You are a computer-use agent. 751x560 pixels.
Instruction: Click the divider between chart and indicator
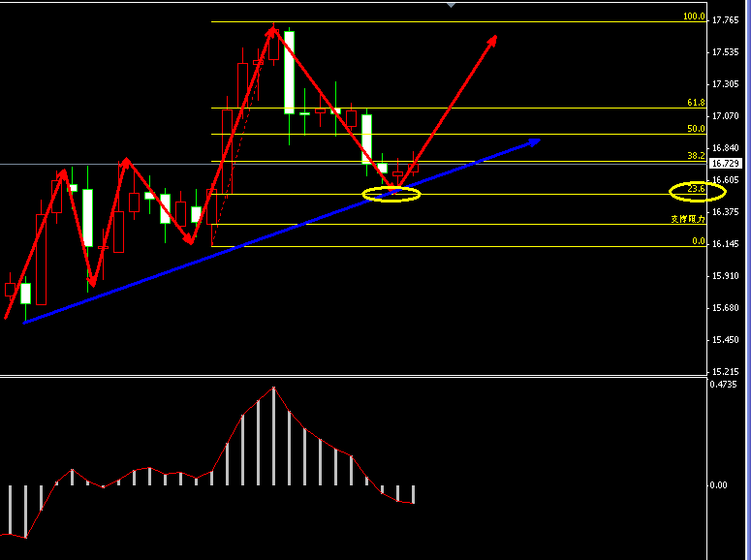pyautogui.click(x=354, y=377)
